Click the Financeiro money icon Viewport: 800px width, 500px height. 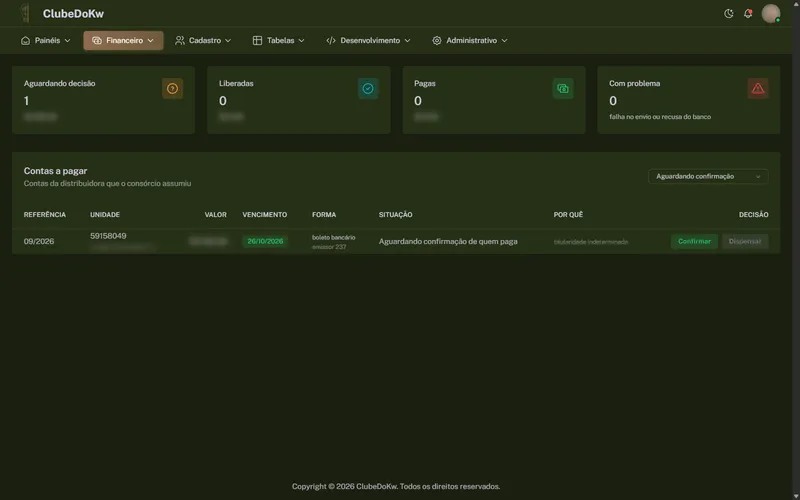click(x=97, y=40)
